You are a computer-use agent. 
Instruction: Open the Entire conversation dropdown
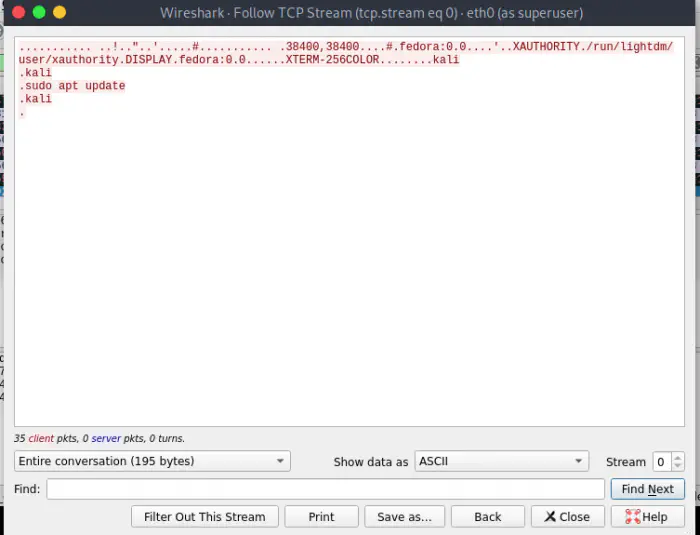152,461
